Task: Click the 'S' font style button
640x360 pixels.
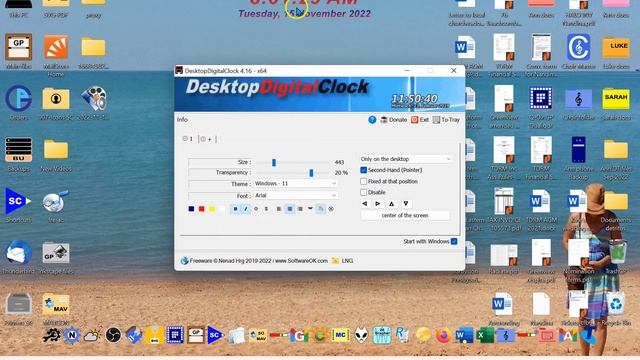Action: coord(266,209)
